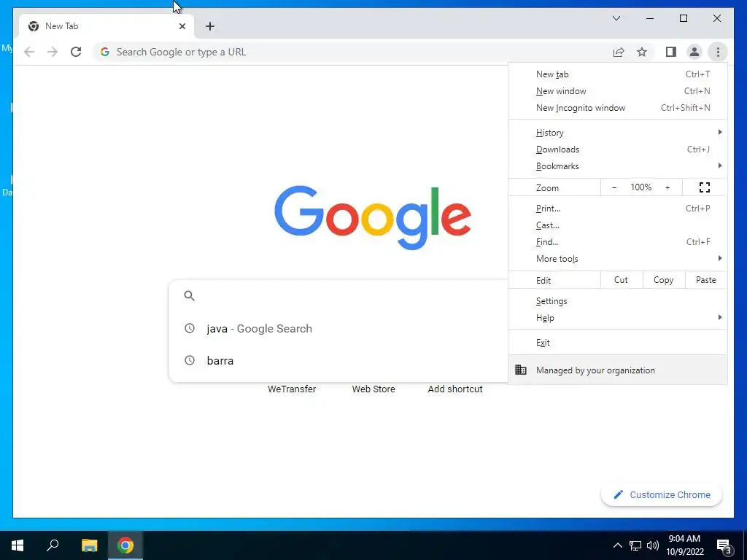Click the forward navigation arrow
The width and height of the screenshot is (747, 560).
[53, 52]
